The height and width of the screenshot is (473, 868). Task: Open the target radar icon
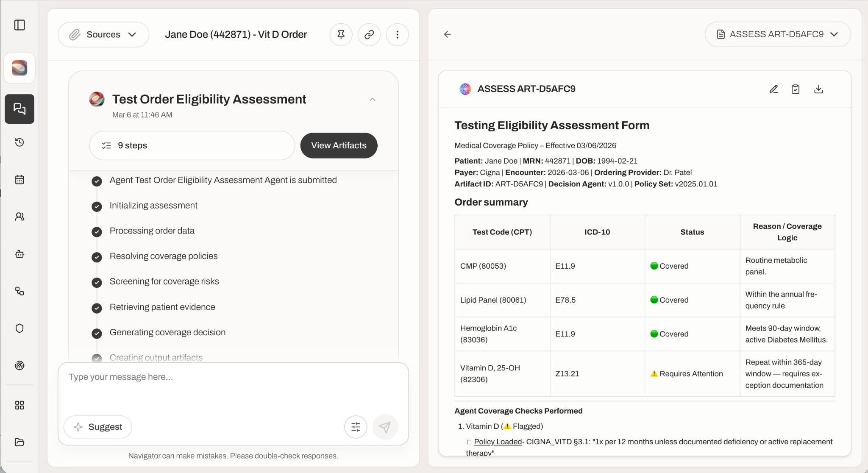19,365
